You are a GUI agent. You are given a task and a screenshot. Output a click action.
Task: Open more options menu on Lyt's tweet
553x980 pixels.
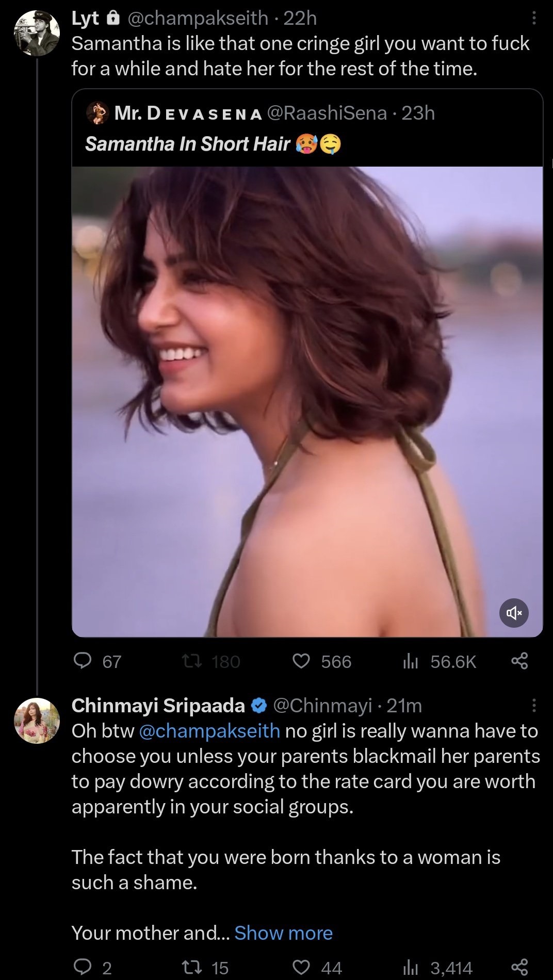click(534, 19)
